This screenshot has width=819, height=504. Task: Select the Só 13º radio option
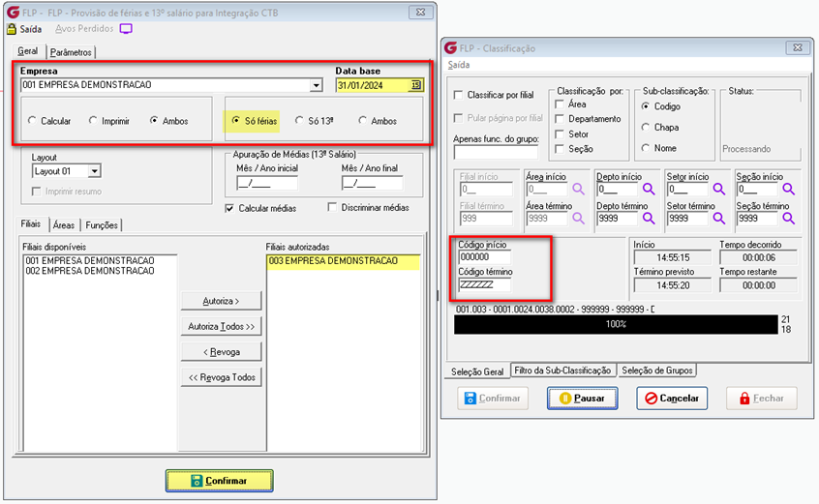[x=299, y=121]
